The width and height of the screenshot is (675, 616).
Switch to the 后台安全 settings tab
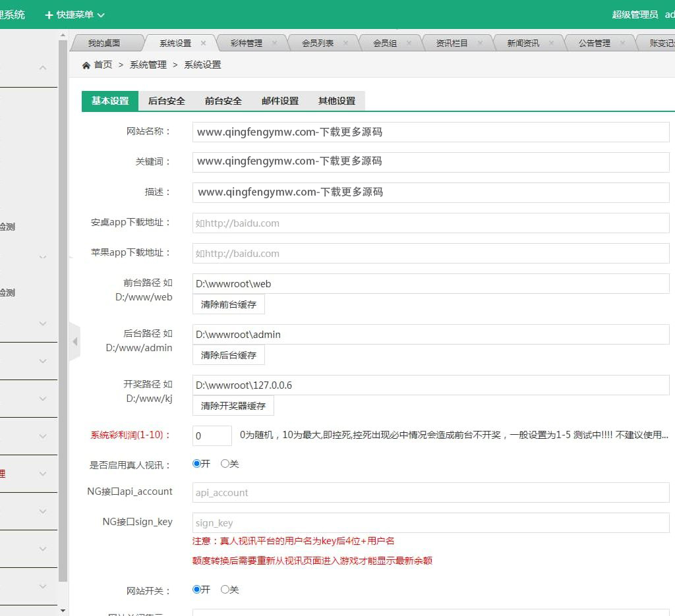167,101
